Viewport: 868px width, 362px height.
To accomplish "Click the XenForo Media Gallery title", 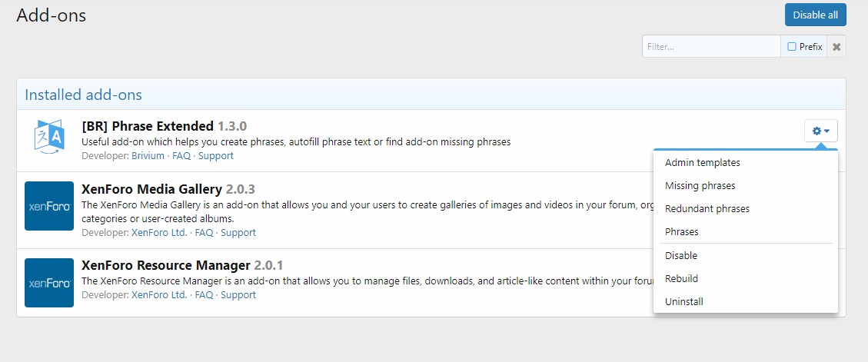I will tap(151, 189).
